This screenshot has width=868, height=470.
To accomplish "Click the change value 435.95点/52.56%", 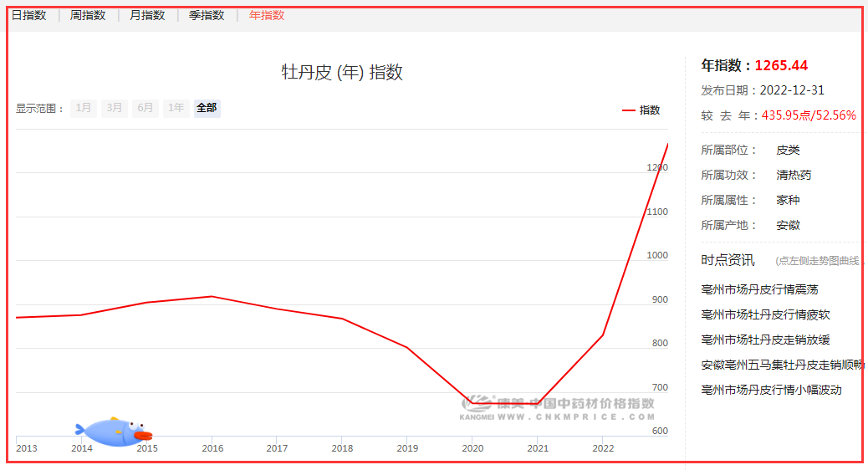I will point(809,115).
